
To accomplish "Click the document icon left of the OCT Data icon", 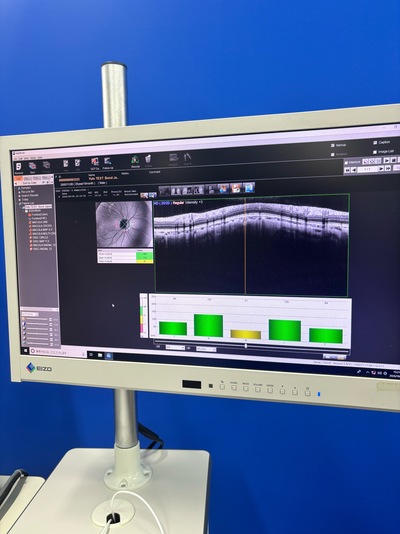I will [78, 163].
